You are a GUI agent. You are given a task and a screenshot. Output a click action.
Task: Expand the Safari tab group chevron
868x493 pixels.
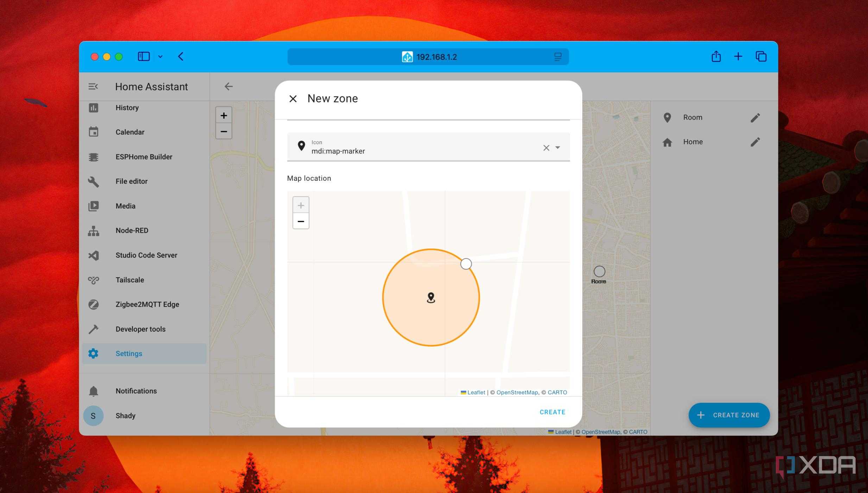160,57
